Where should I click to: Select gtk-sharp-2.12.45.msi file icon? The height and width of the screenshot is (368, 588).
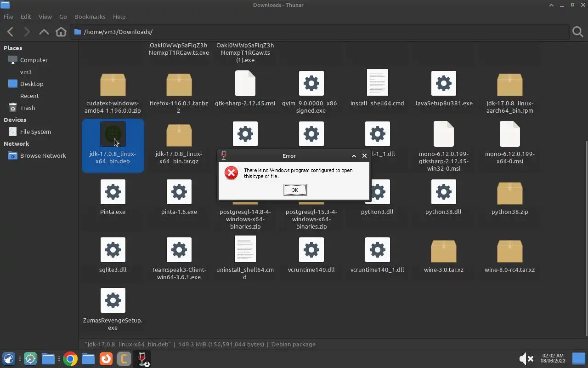coord(245,83)
